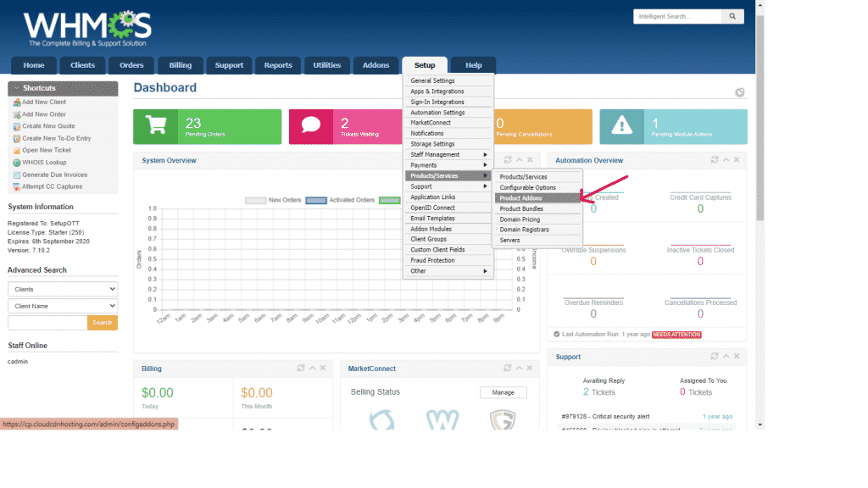Collapse the System Overview panel
868x488 pixels.
[x=520, y=160]
